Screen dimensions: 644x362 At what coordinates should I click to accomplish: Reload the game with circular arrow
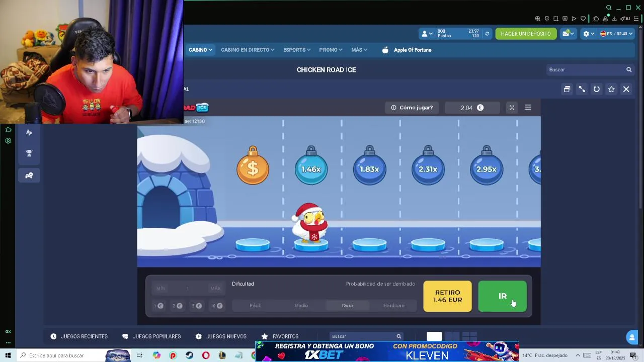pos(597,89)
